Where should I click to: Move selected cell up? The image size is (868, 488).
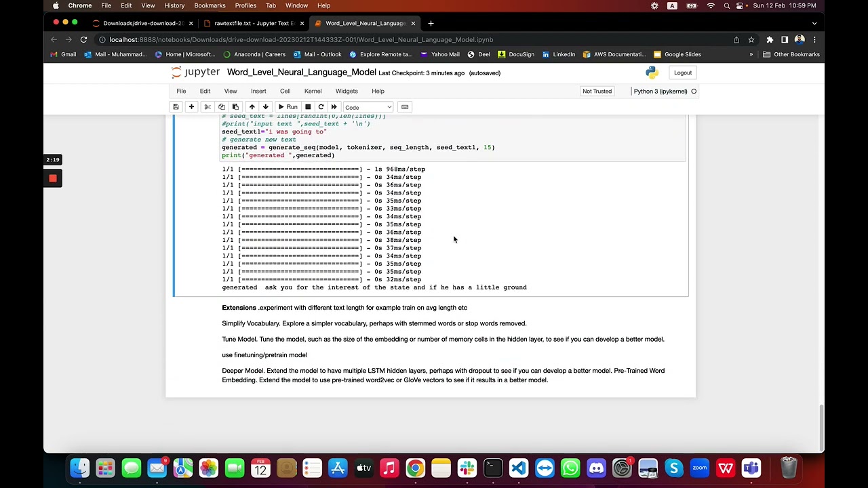252,107
